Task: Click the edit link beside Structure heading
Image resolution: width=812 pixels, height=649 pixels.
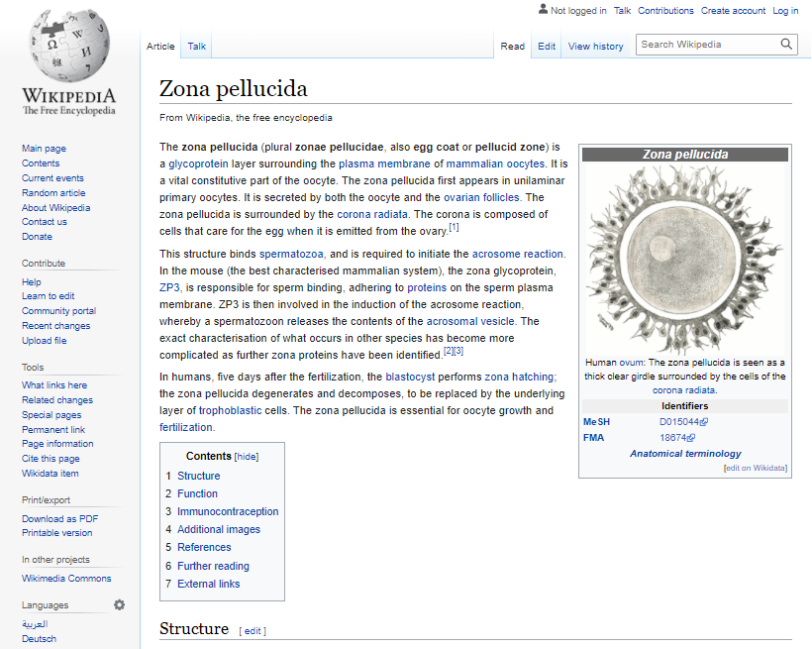Action: click(x=253, y=631)
